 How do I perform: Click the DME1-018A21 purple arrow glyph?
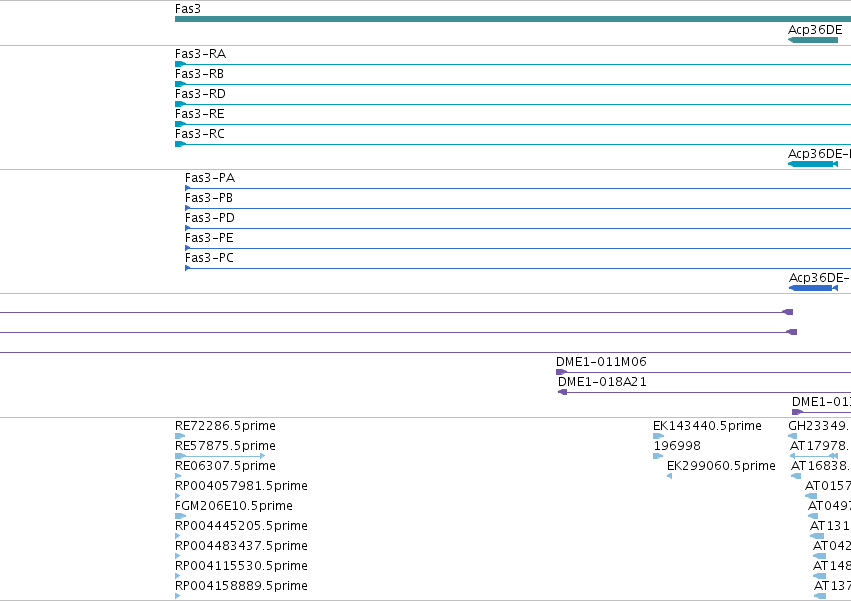(563, 392)
